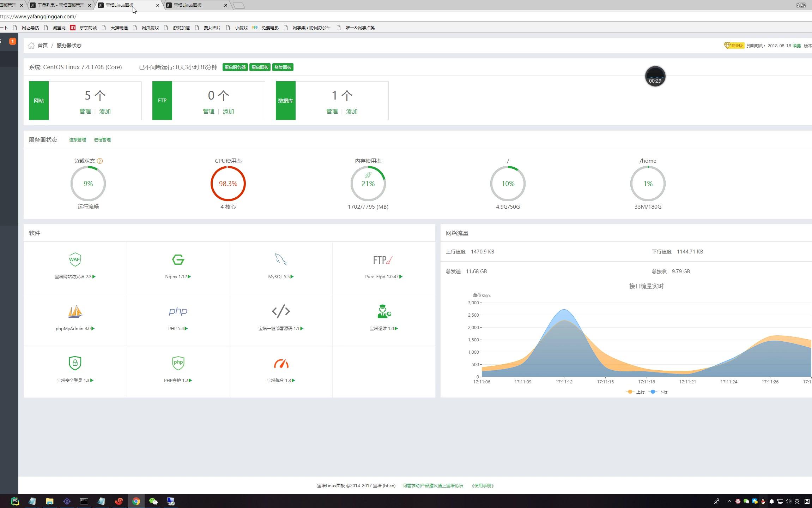
Task: Expand the system tray hidden icons chevron
Action: pyautogui.click(x=729, y=501)
